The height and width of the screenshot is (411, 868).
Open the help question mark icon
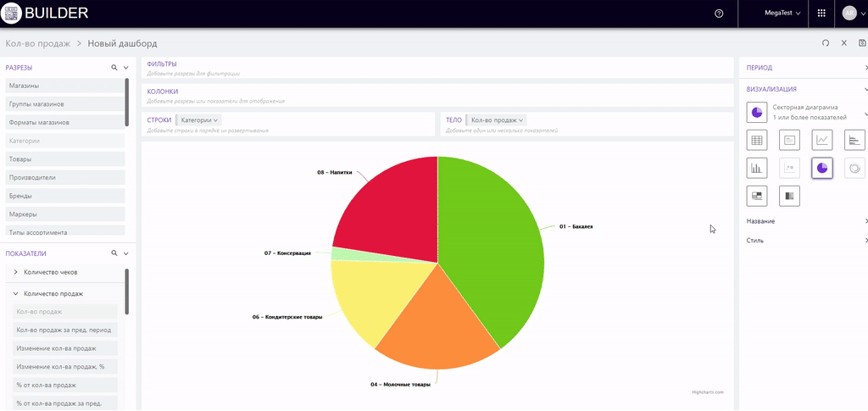click(x=719, y=14)
